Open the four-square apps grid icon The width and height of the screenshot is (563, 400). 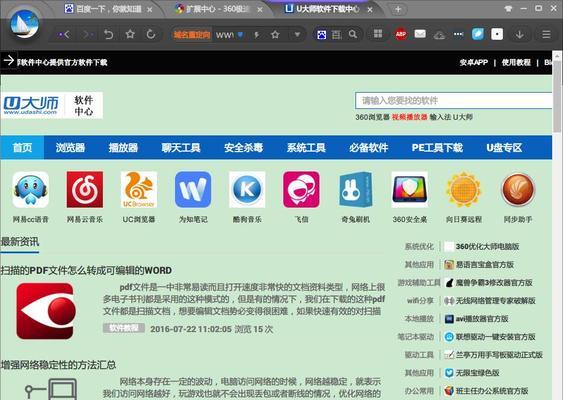378,34
